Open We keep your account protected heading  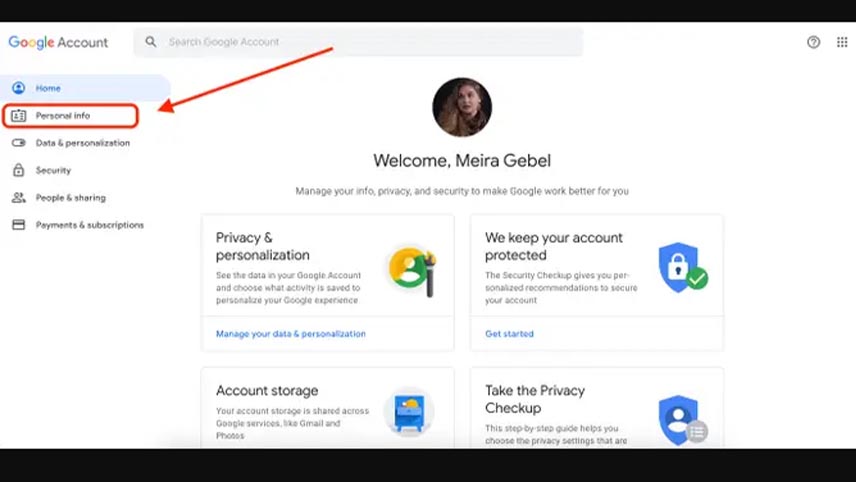click(554, 246)
